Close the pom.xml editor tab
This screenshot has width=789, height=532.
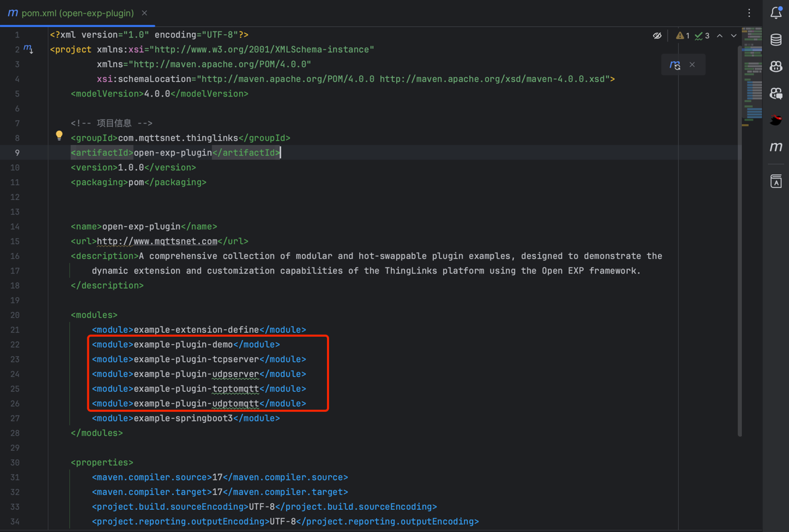[144, 13]
